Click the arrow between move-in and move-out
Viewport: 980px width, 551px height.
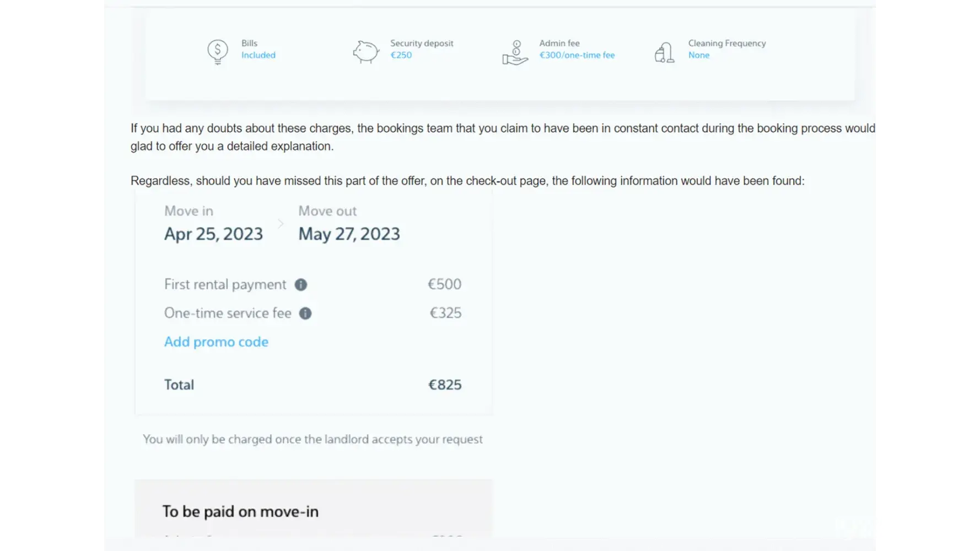point(281,224)
